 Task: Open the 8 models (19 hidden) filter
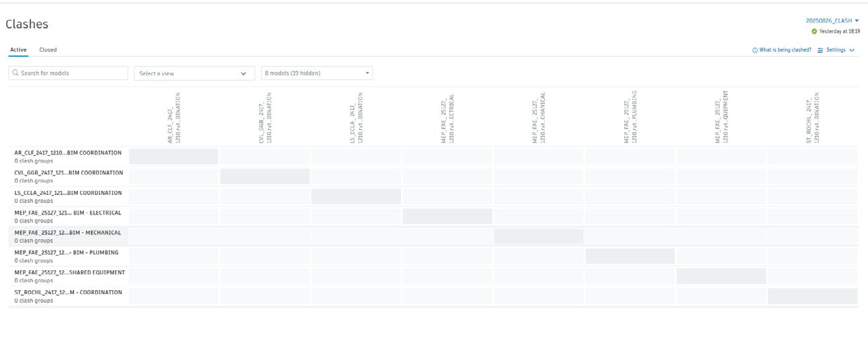tap(316, 73)
